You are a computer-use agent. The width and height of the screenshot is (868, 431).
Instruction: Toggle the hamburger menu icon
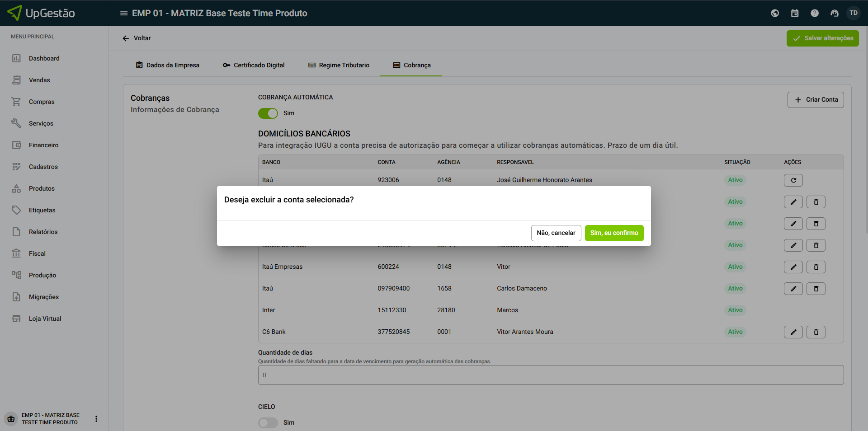123,13
